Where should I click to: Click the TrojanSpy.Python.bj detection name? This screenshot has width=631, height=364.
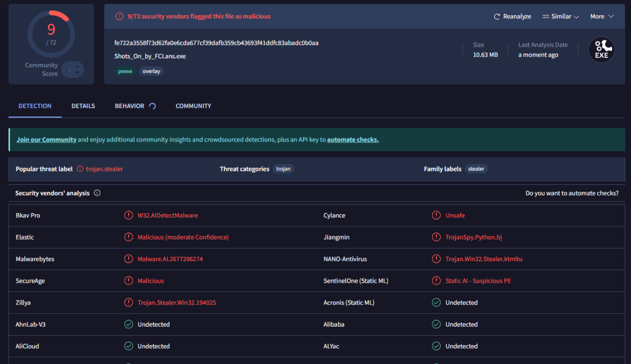click(474, 237)
